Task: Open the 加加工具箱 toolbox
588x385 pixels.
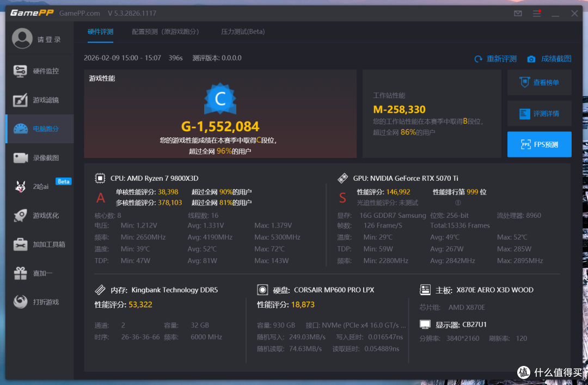Action: pos(39,245)
